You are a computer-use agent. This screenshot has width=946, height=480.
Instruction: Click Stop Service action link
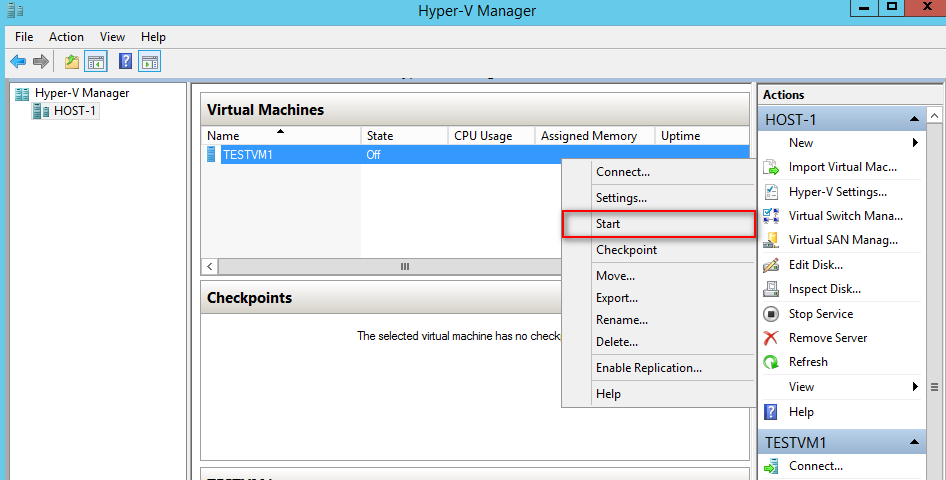tap(821, 314)
